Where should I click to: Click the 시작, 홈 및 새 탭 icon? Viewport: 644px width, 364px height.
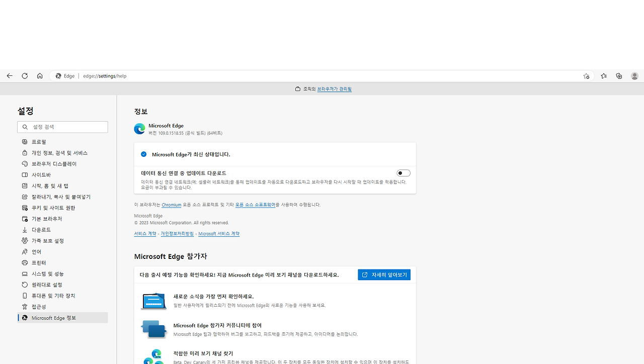[x=25, y=186]
